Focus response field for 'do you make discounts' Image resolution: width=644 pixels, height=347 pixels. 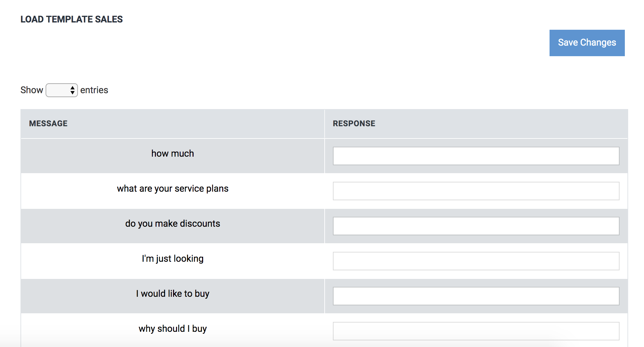pos(476,226)
